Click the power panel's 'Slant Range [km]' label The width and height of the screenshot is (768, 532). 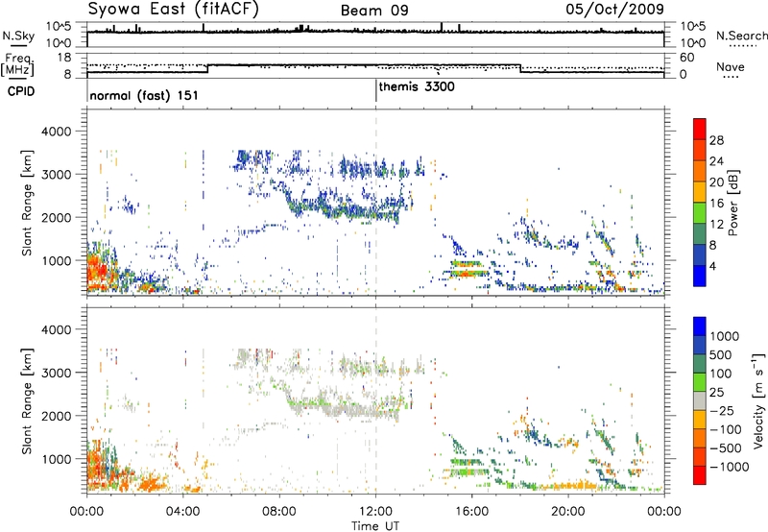[27, 203]
